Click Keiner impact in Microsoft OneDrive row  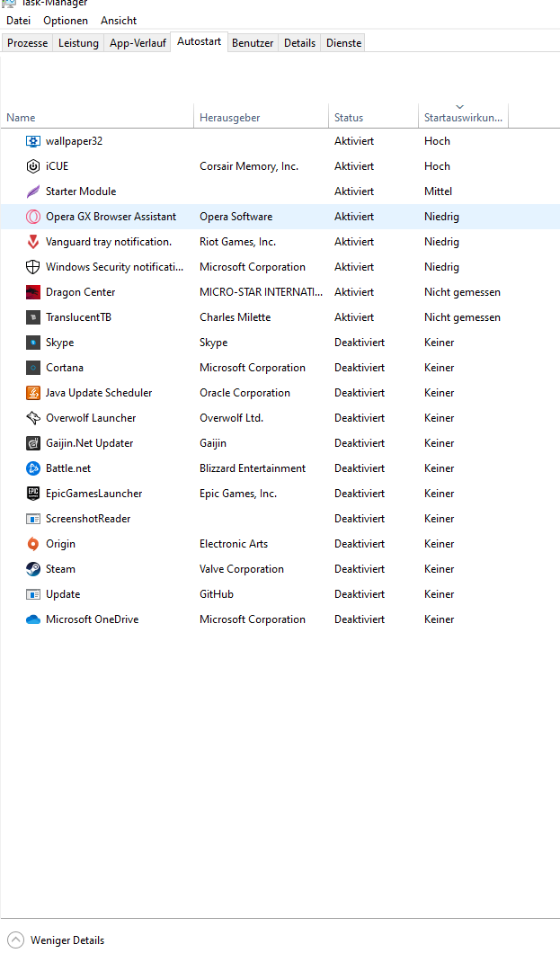coord(440,619)
